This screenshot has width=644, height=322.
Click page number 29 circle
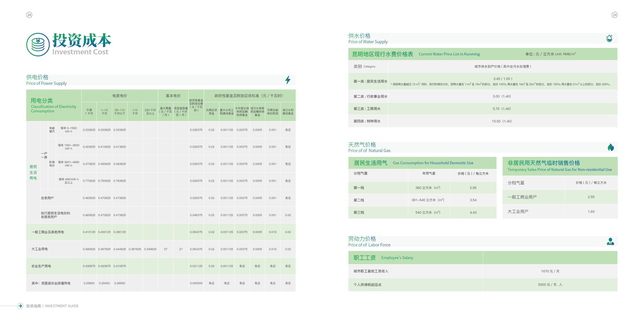(614, 15)
